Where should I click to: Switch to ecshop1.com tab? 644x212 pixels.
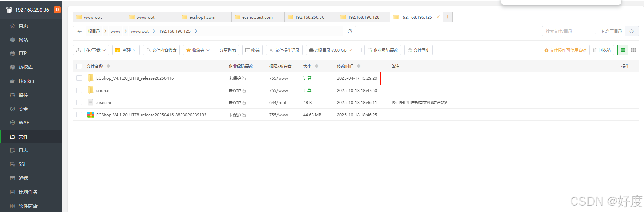pos(205,17)
